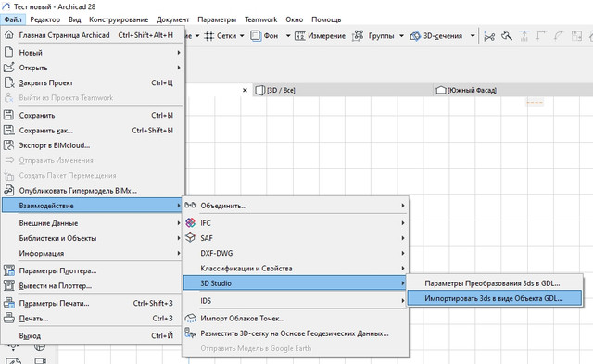593x364 pixels.
Task: Open the Документ menu
Action: pyautogui.click(x=172, y=19)
